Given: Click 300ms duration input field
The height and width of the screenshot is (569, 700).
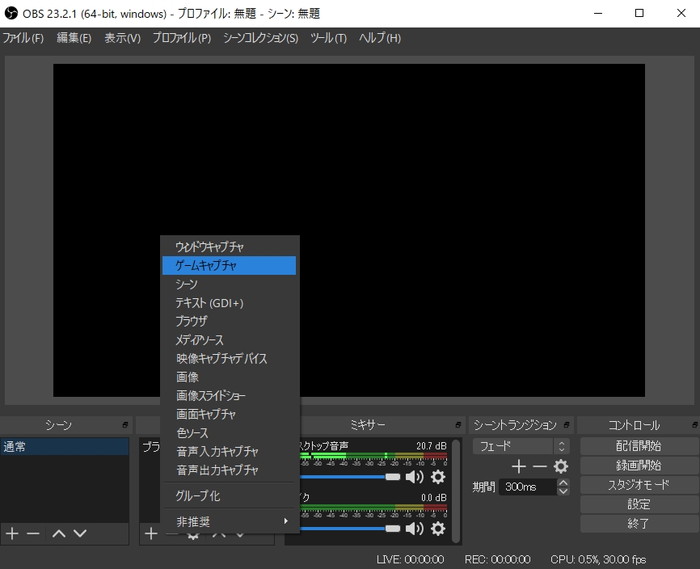Looking at the screenshot, I should point(529,487).
